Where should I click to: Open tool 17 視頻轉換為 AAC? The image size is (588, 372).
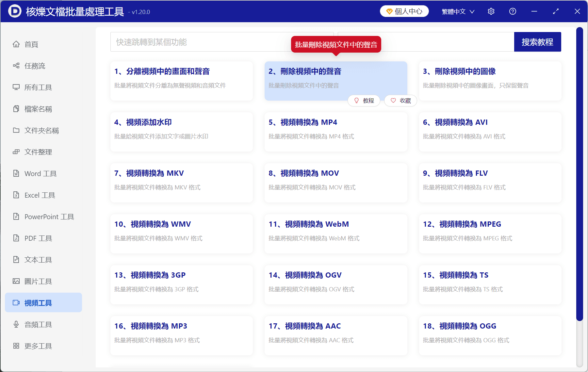tap(336, 336)
